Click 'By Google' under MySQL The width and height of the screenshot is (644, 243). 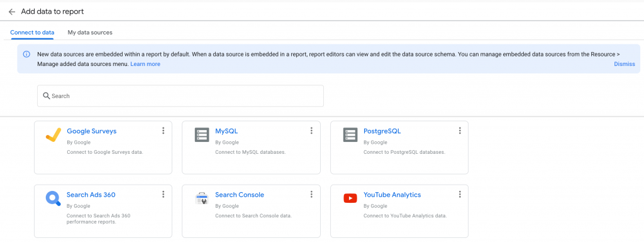(x=226, y=142)
